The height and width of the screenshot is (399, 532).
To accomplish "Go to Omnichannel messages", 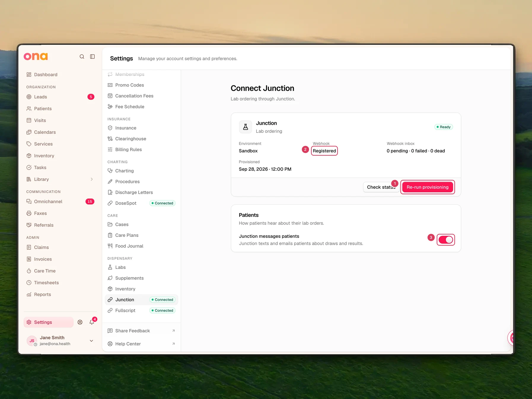I will click(60, 202).
